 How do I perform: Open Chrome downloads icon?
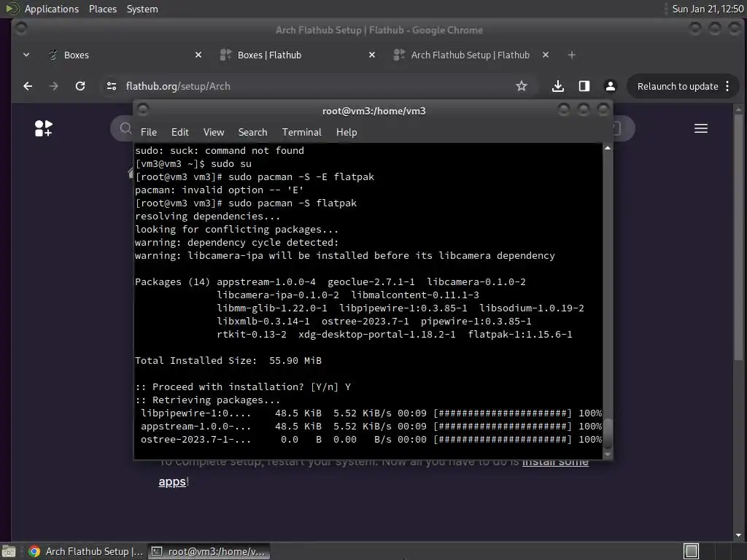point(558,86)
